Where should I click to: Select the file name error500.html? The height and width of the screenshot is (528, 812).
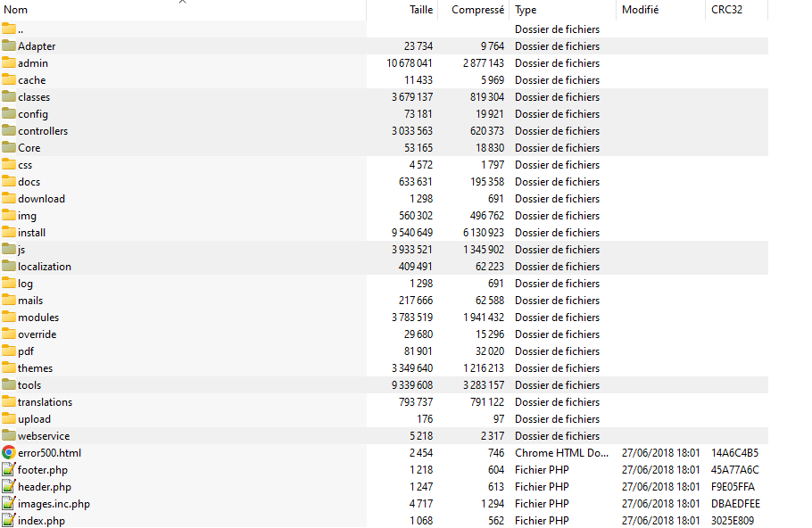click(50, 453)
